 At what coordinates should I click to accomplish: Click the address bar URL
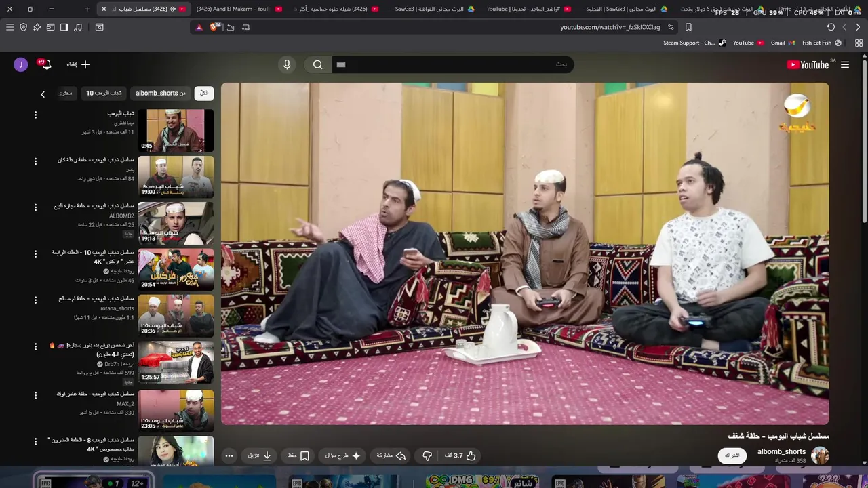[x=610, y=27]
